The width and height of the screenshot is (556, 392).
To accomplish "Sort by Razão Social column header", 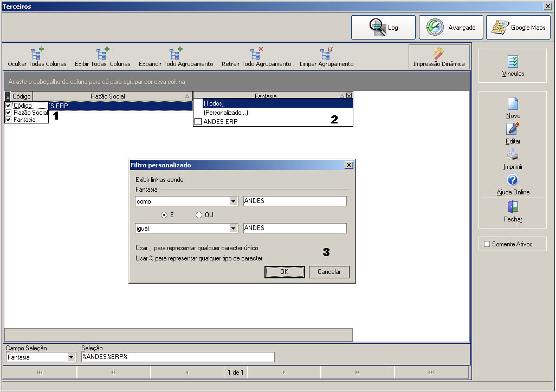I will coord(113,96).
